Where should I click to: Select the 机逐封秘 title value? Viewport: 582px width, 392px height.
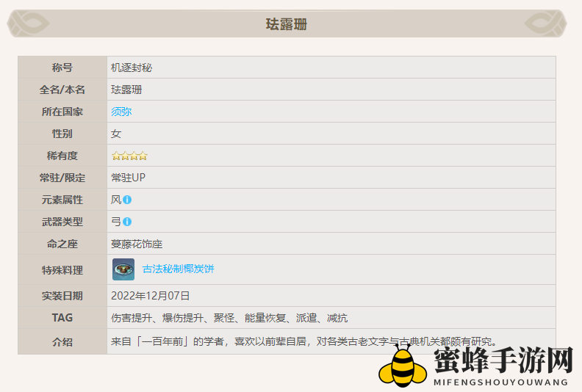[132, 68]
